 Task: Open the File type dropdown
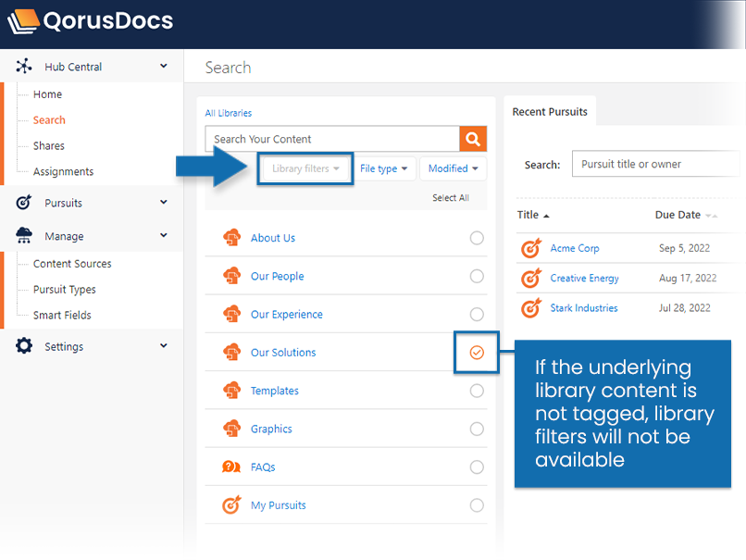click(x=383, y=168)
